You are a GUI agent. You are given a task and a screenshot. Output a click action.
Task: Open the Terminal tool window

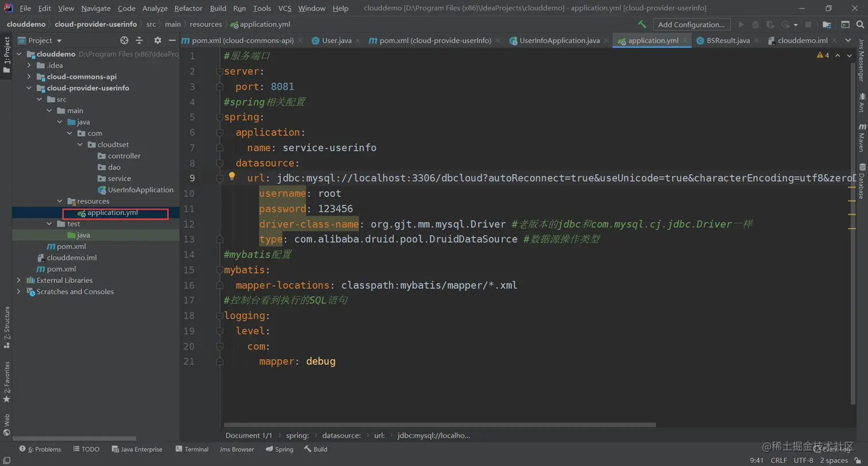coord(192,449)
